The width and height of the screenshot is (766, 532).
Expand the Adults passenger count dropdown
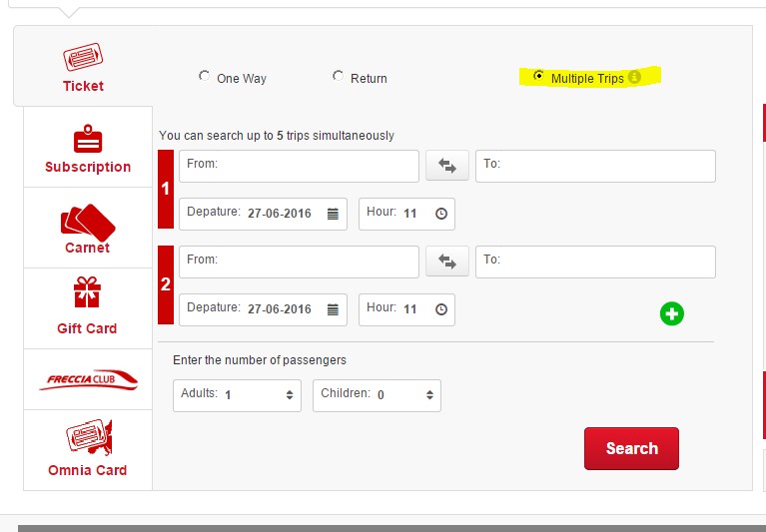237,395
